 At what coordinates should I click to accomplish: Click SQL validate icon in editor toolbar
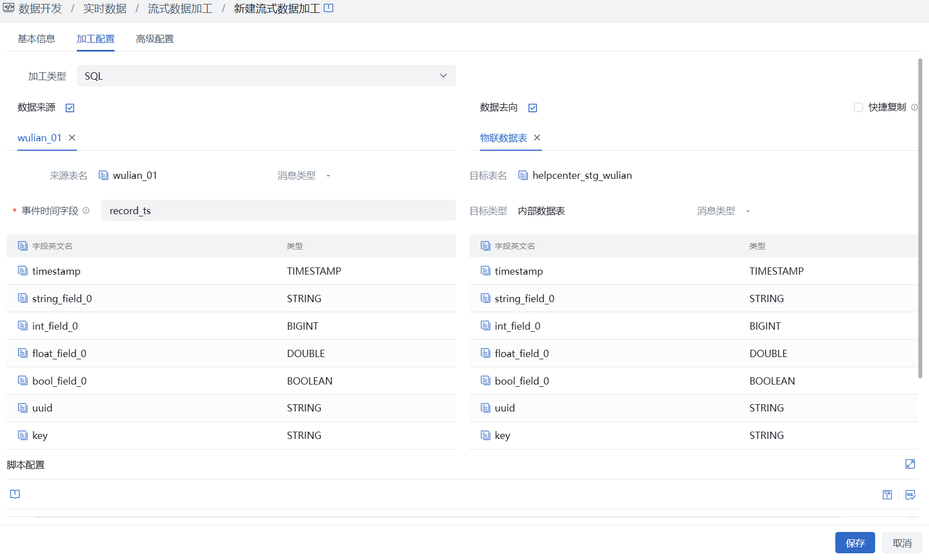[910, 494]
